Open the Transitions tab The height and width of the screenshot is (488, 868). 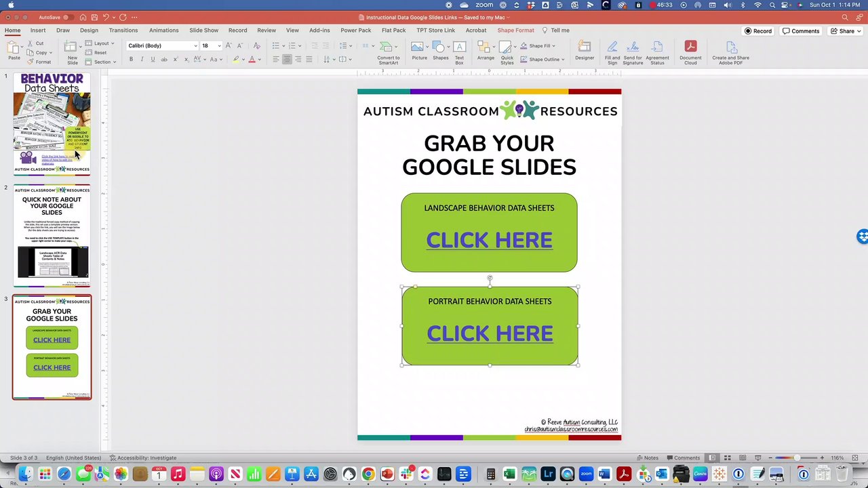pos(123,30)
